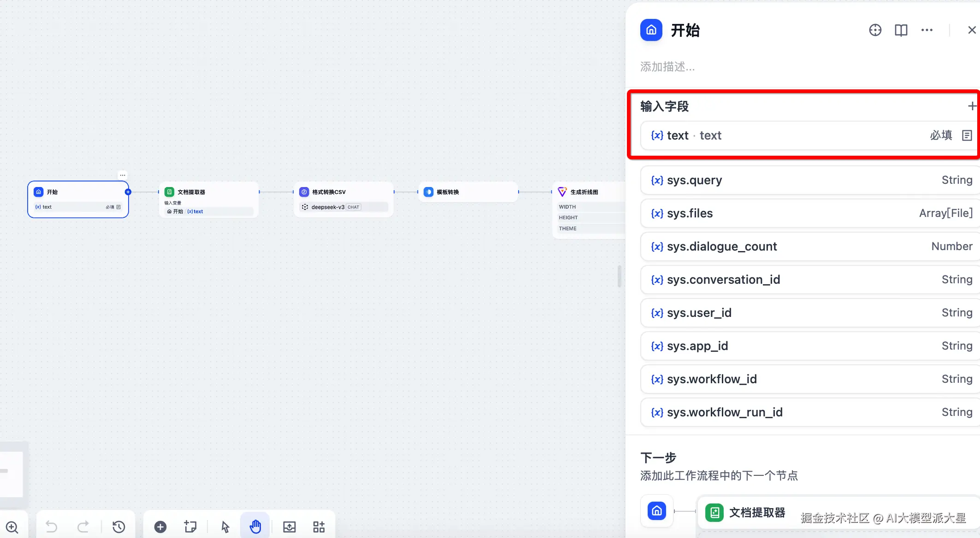Open the three-dot more options menu
Image resolution: width=980 pixels, height=538 pixels.
927,30
